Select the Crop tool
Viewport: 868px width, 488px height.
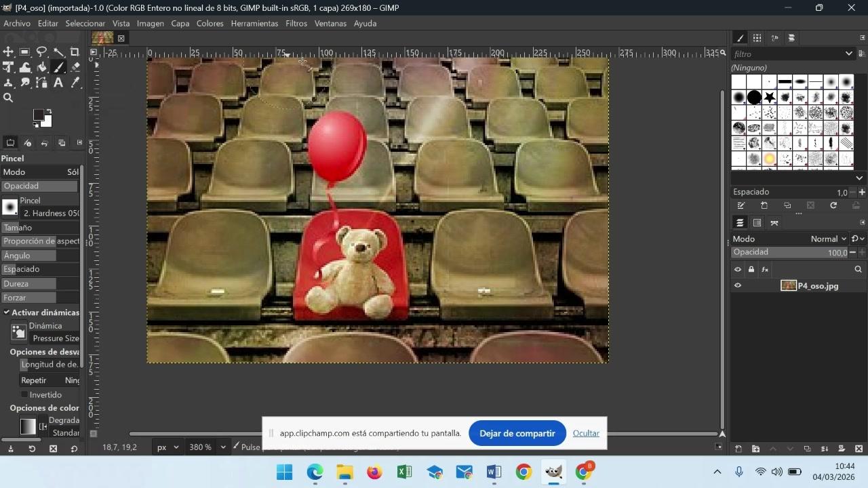[x=75, y=52]
